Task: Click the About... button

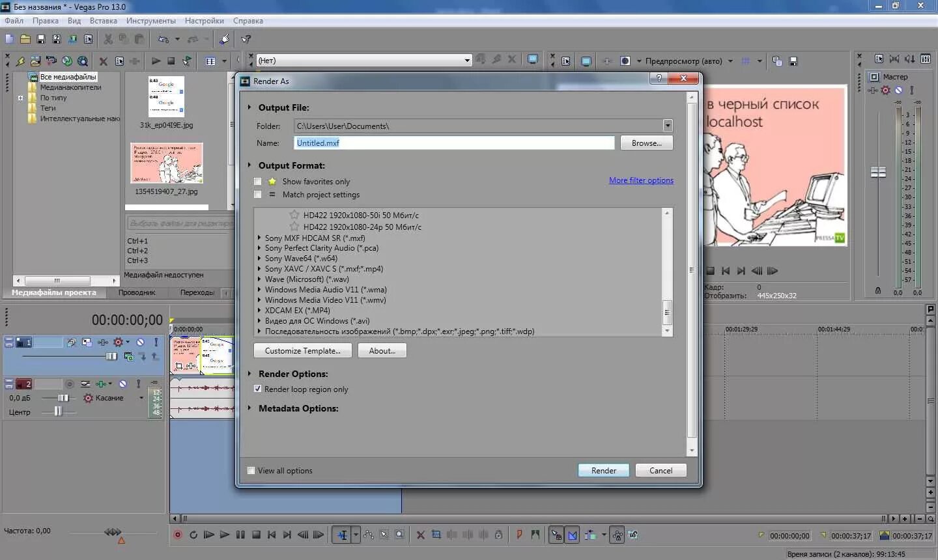Action: [382, 350]
